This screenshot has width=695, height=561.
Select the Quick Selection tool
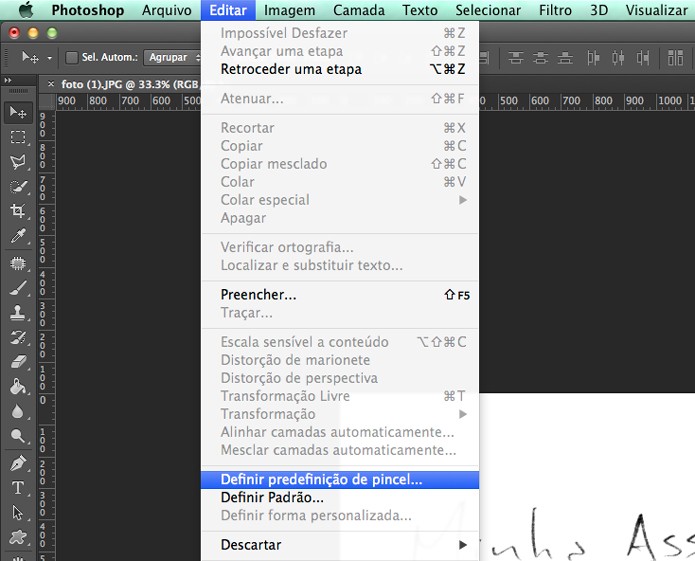pyautogui.click(x=18, y=187)
